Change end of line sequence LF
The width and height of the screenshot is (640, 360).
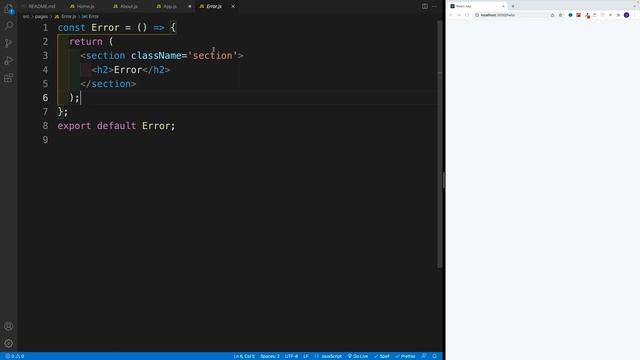(x=306, y=356)
